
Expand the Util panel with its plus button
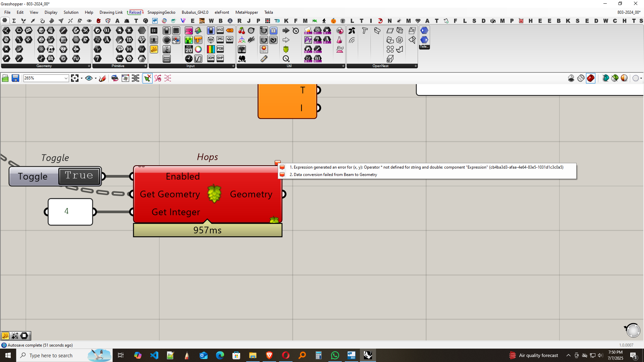point(343,66)
